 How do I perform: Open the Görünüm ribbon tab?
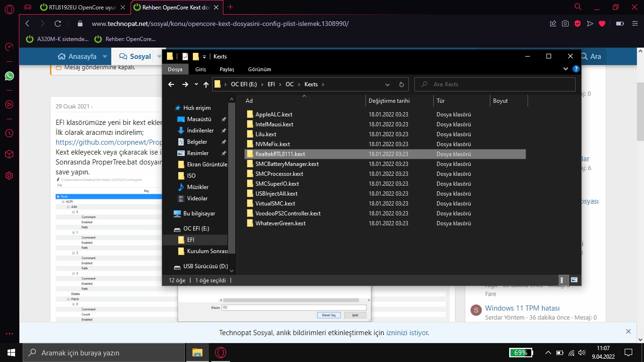[260, 69]
